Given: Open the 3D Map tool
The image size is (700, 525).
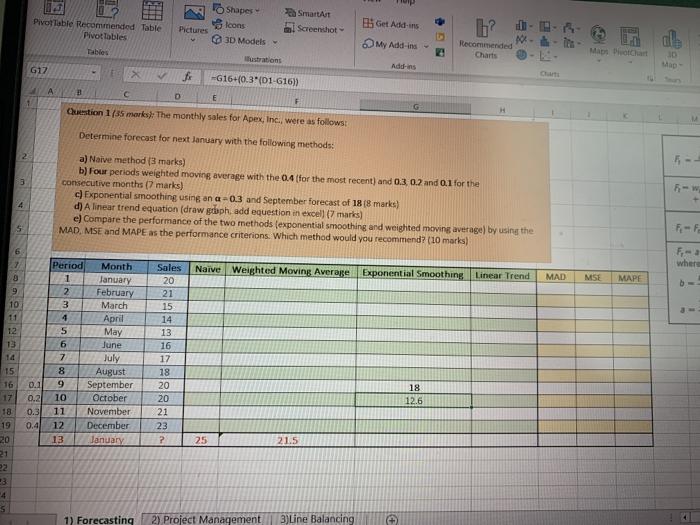Looking at the screenshot, I should coord(671,49).
